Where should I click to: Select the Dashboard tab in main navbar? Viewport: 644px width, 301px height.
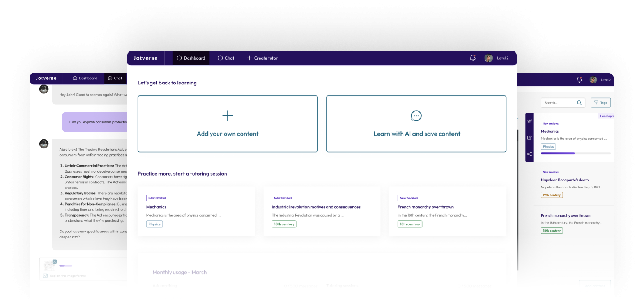pos(191,58)
